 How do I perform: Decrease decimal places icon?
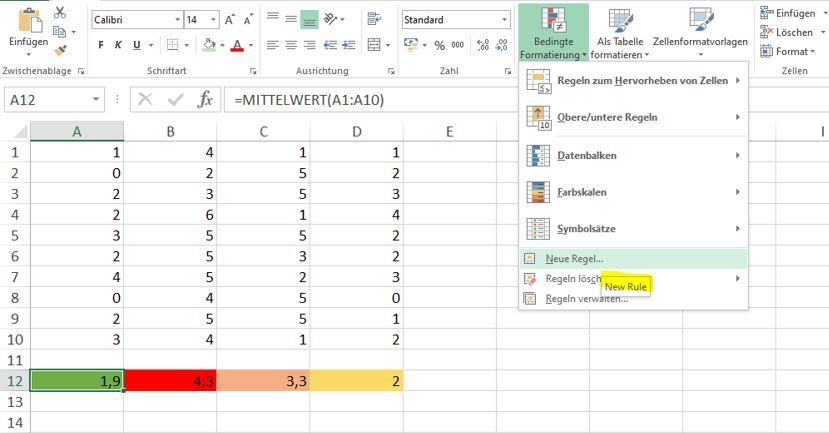[x=502, y=45]
